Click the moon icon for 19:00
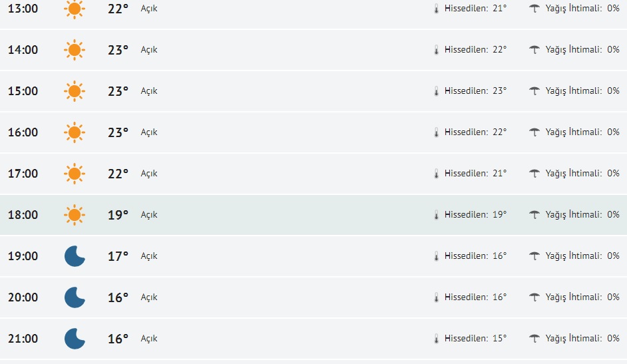627x364 pixels. tap(75, 256)
